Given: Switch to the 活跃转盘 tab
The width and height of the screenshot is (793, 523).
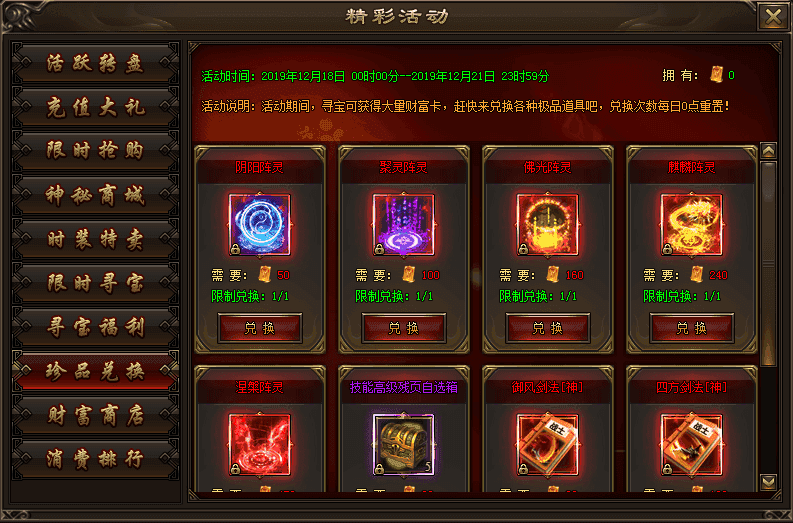Looking at the screenshot, I should [96, 63].
